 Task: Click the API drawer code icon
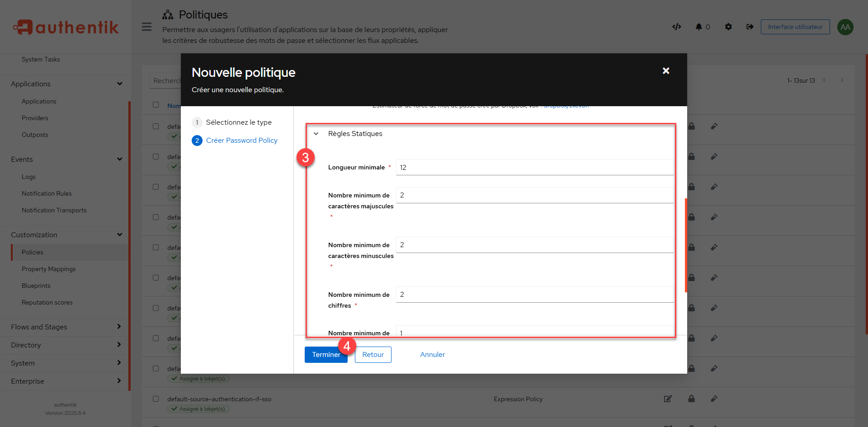tap(676, 27)
